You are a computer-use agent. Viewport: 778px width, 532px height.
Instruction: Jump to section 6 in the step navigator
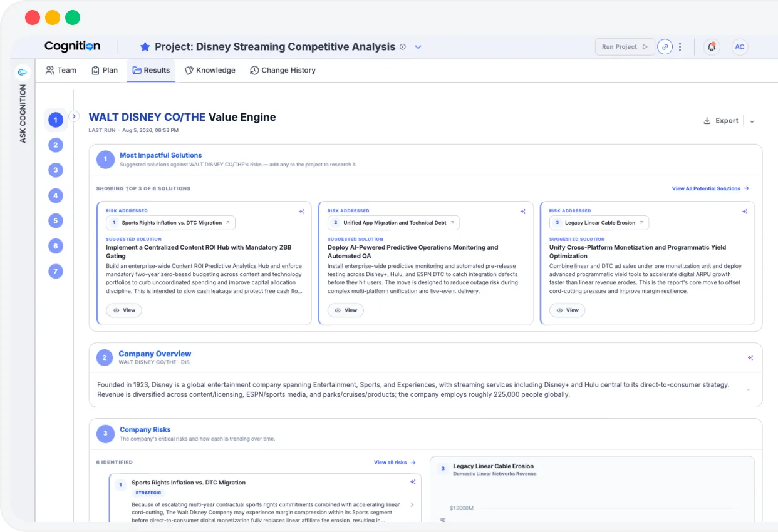pos(56,246)
